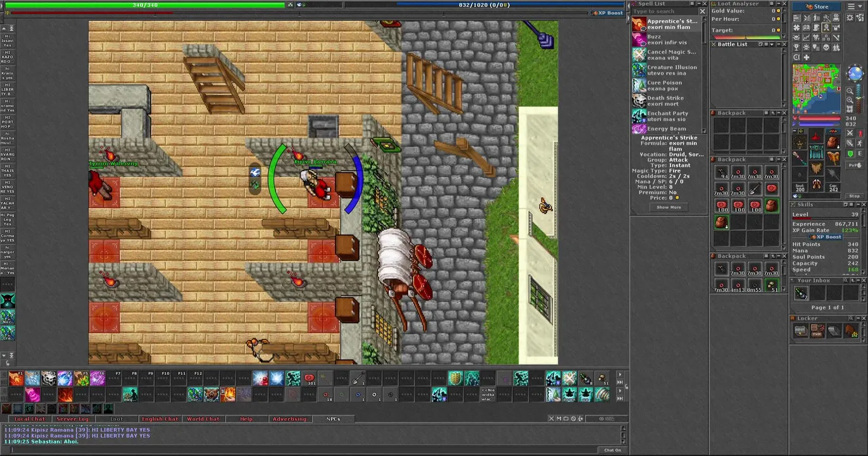Image resolution: width=868 pixels, height=456 pixels.
Task: Switch to the NPCs chat tab
Action: click(x=334, y=419)
